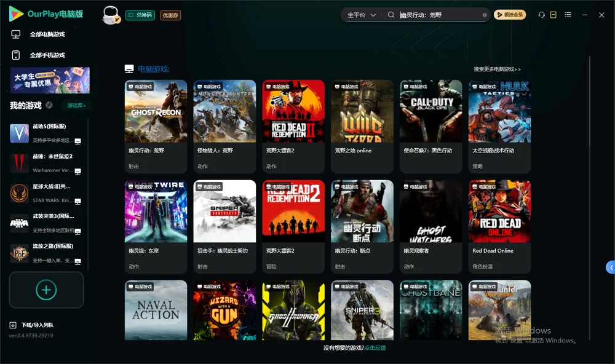
Task: Open first-row 荒野大镖客2 card, tagged 动作
Action: pyautogui.click(x=293, y=126)
